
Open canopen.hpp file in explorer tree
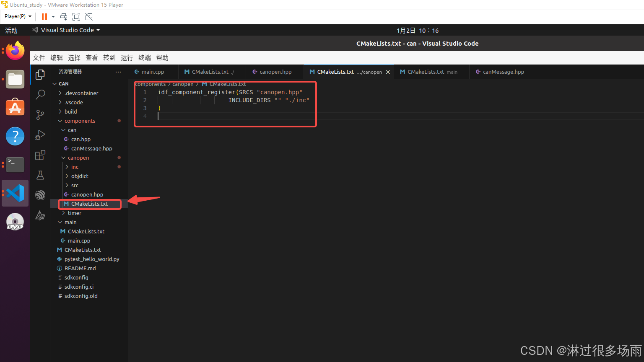point(89,194)
